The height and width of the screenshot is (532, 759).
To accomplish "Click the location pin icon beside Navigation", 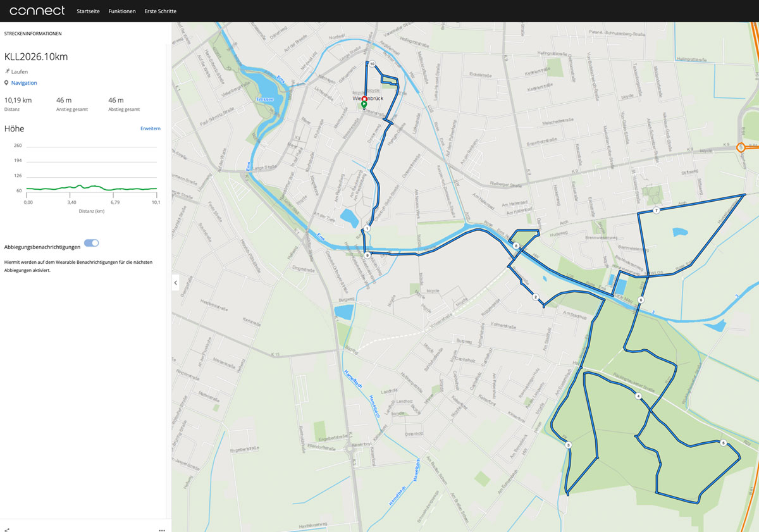I will (x=6, y=83).
